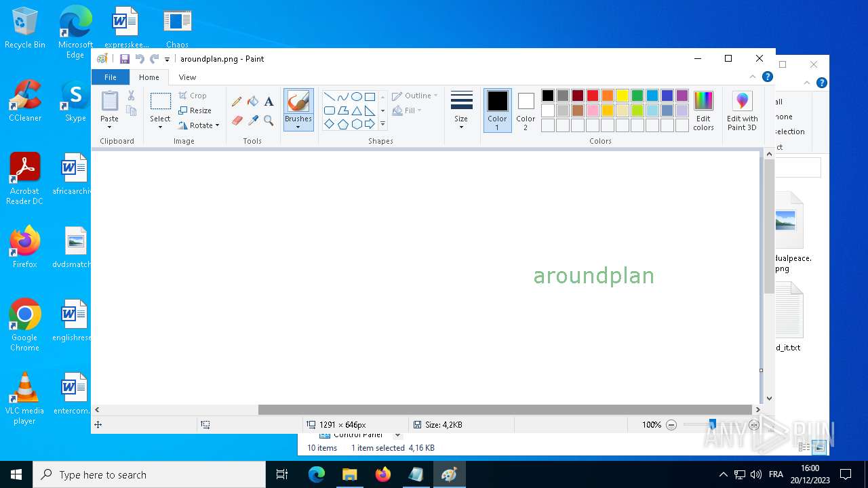Image resolution: width=868 pixels, height=488 pixels.
Task: Open the File menu
Action: [x=111, y=77]
